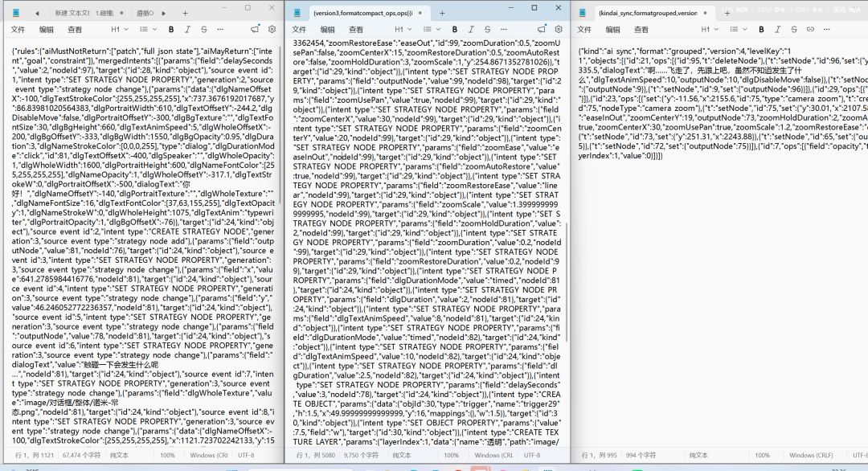Open the 编辑 menu in the left Notepad
This screenshot has height=471, width=868.
pyautogui.click(x=47, y=29)
